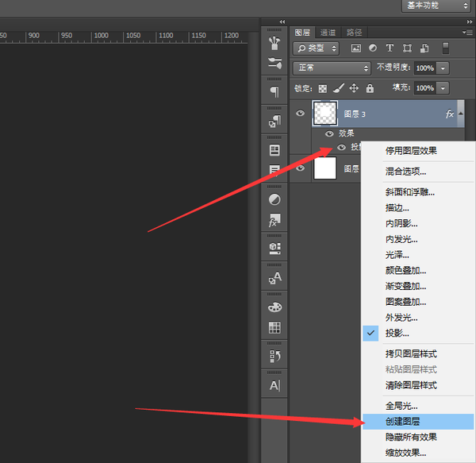
Task: Toggle visibility eye of 效果
Action: pyautogui.click(x=329, y=133)
